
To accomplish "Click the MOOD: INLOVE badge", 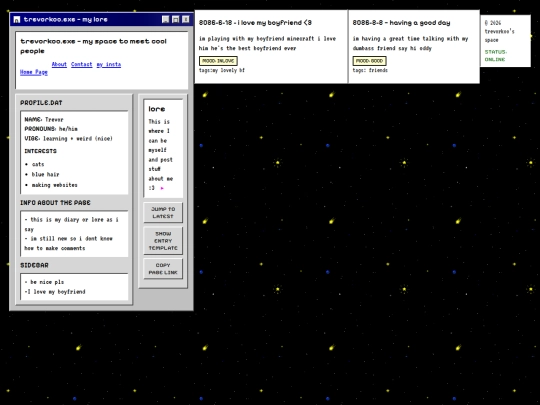I will click(x=218, y=61).
